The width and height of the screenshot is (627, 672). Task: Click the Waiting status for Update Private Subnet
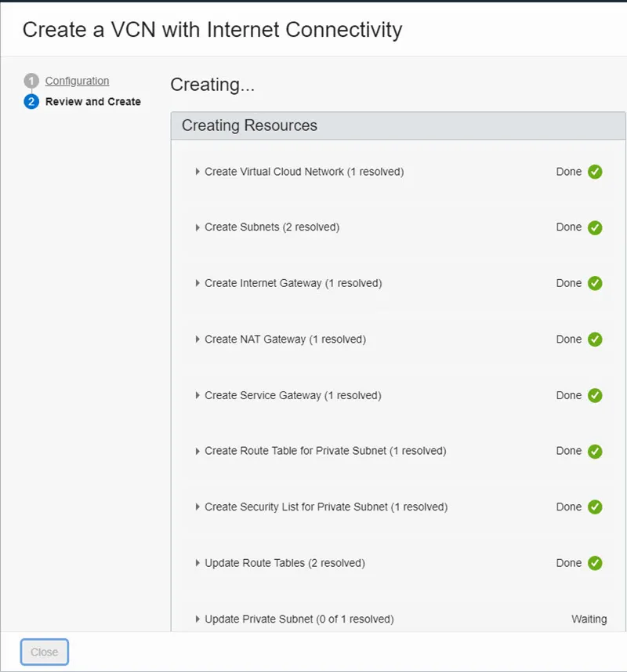589,619
